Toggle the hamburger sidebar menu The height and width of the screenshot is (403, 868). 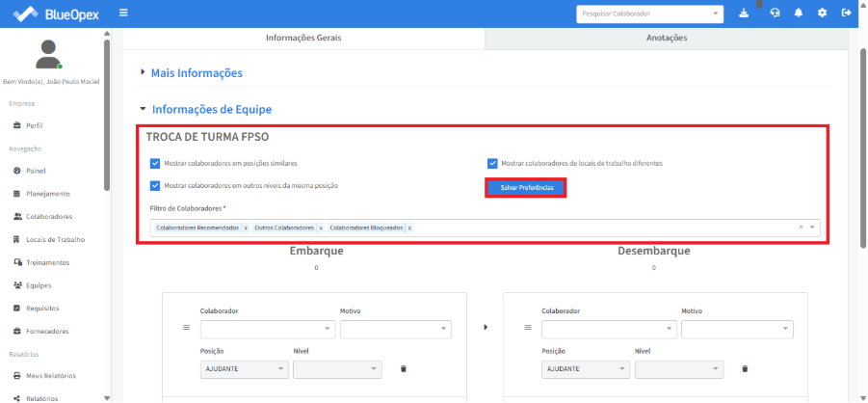pos(123,13)
